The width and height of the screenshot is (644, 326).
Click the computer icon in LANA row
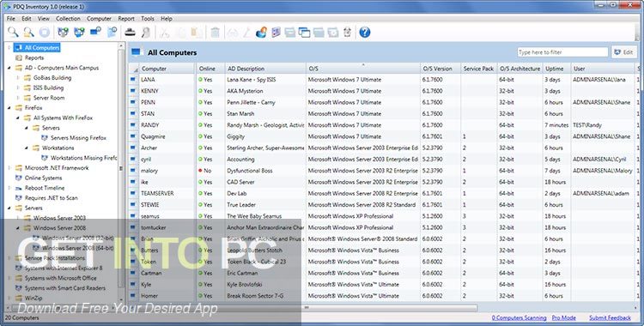point(133,79)
